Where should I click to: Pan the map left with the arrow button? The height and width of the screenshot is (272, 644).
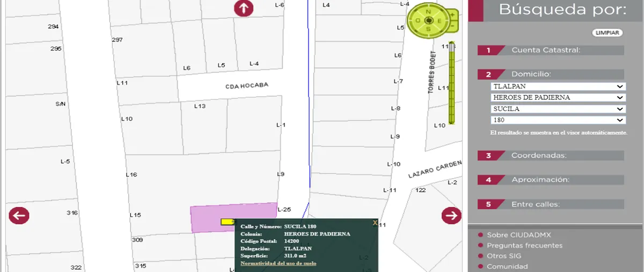tap(19, 216)
